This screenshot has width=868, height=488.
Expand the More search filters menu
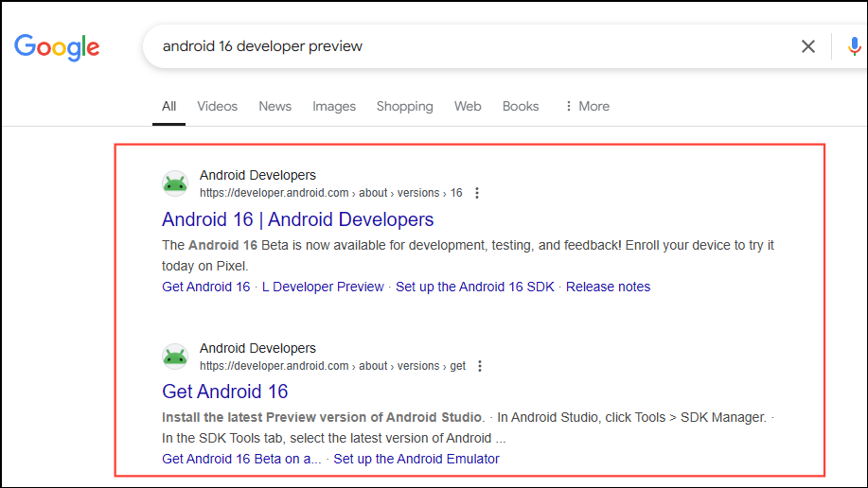pyautogui.click(x=587, y=106)
